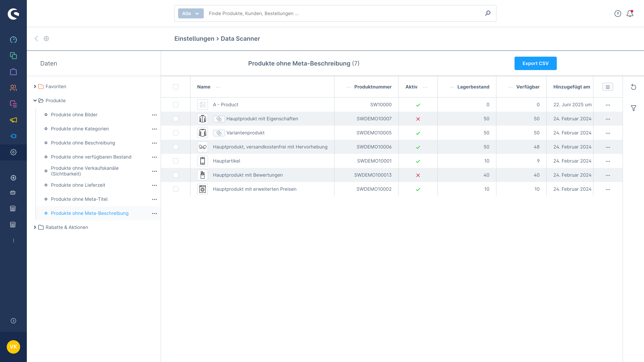Open the Content icon in sidebar
Viewport: 644px width, 362px height.
click(x=13, y=104)
